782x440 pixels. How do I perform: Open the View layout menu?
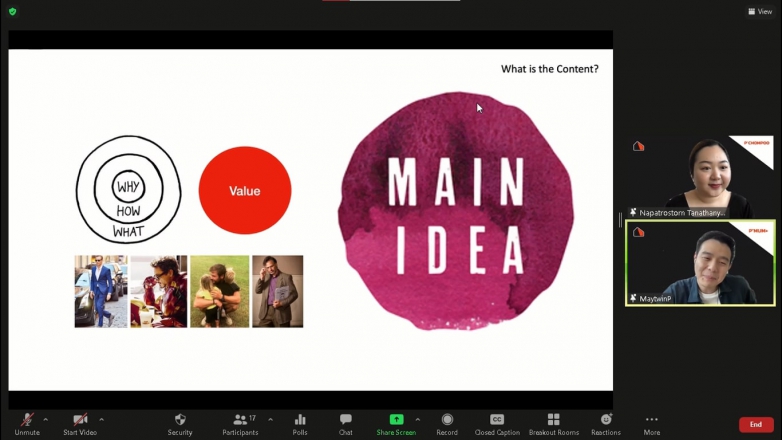click(x=760, y=11)
